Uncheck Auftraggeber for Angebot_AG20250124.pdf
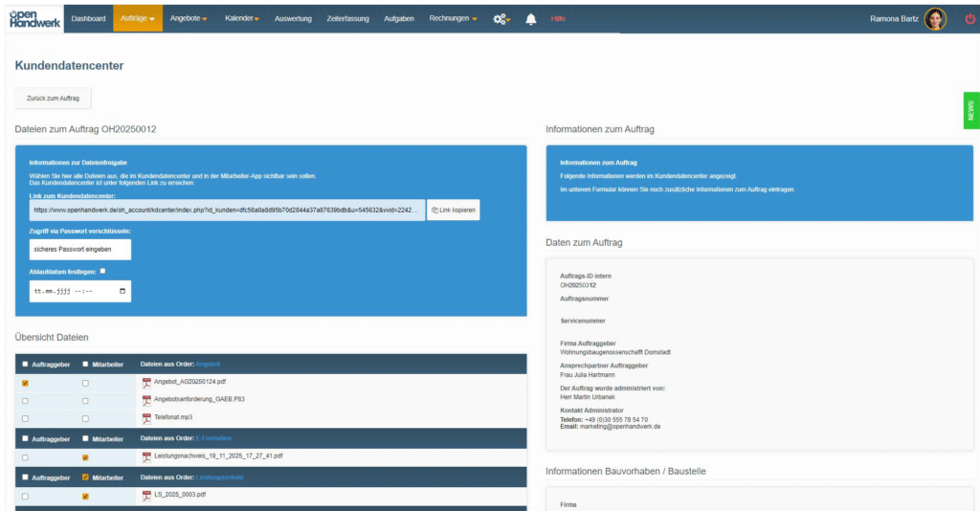Viewport: 980px width, 511px height. [x=25, y=383]
